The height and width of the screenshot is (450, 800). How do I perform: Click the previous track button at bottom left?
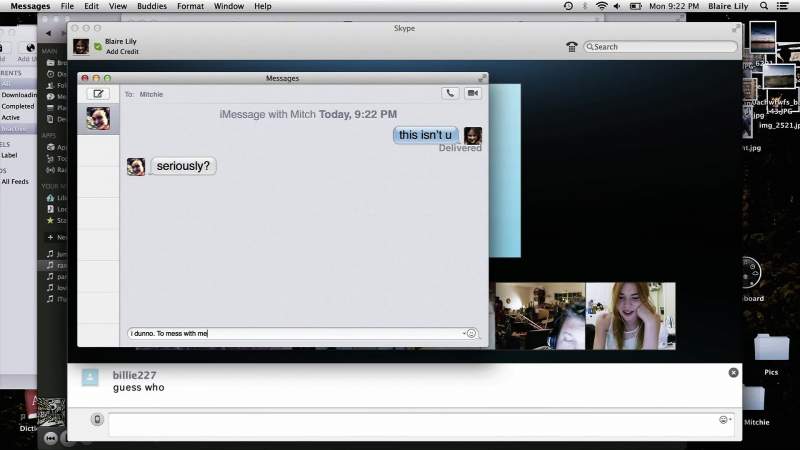click(50, 438)
